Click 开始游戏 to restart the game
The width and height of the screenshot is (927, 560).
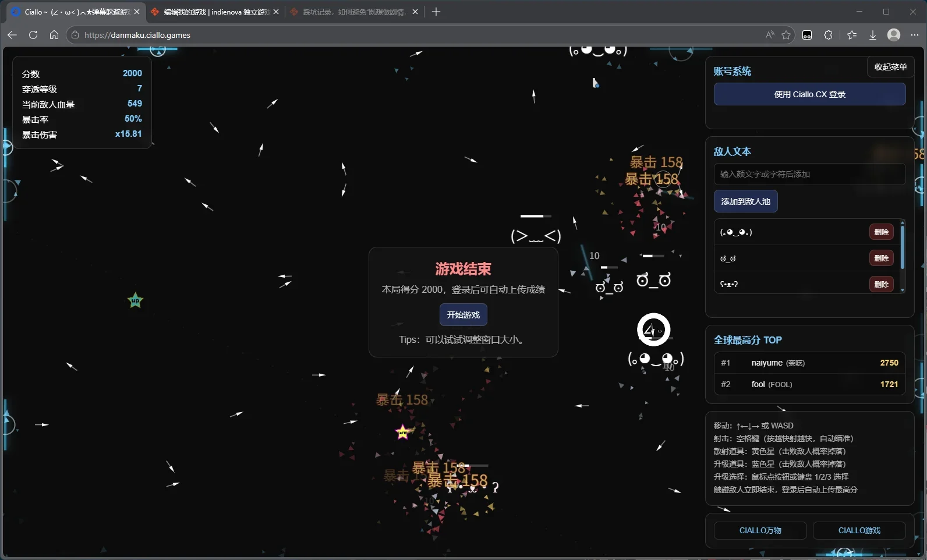tap(463, 315)
